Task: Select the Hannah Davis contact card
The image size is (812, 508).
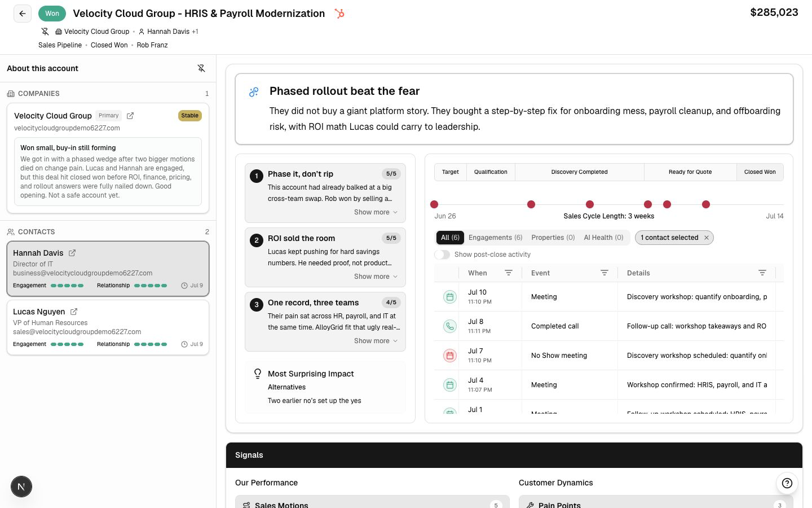Action: tap(108, 269)
